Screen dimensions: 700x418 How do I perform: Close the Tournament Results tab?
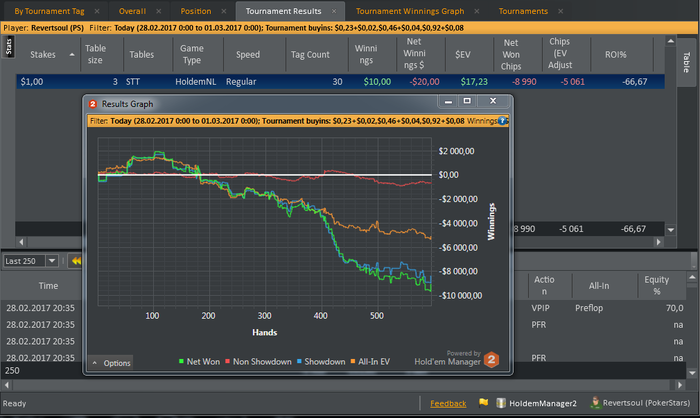(x=334, y=11)
